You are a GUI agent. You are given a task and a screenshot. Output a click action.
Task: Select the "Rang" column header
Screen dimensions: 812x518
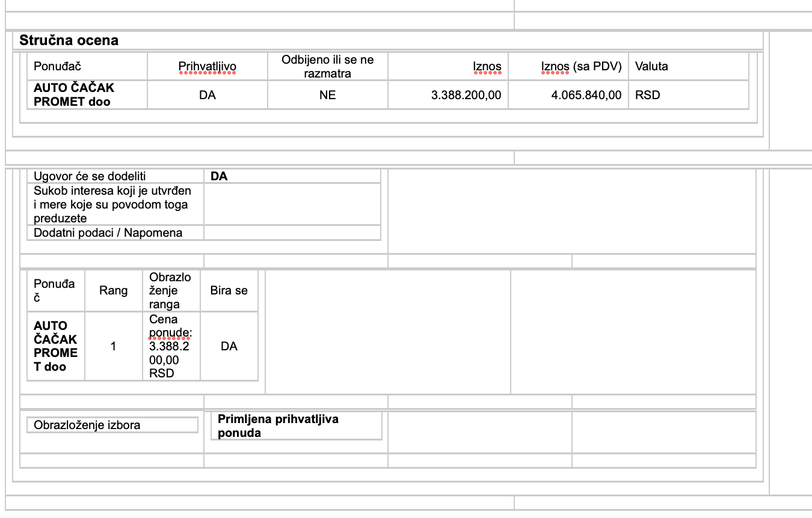coord(113,291)
